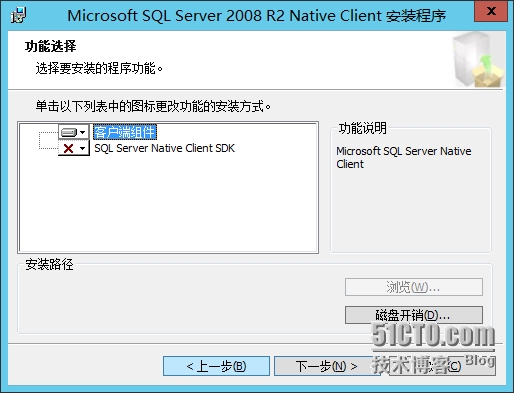Click the 磁盘开销(D)... button
The image size is (514, 393).
click(x=414, y=315)
